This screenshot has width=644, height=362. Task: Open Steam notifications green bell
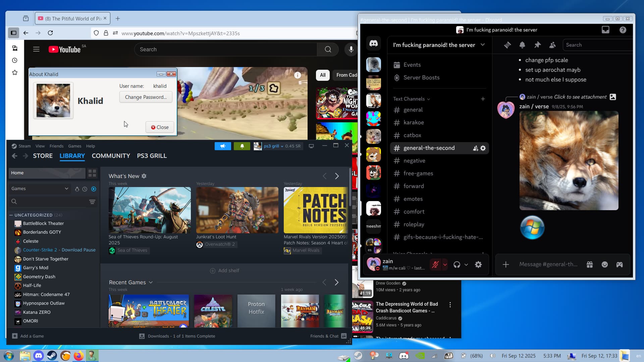242,146
